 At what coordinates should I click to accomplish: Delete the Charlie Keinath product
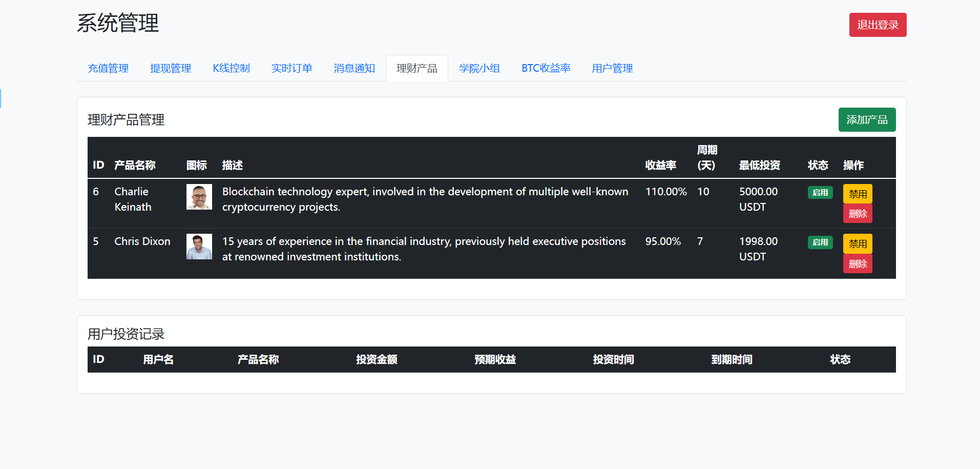pyautogui.click(x=857, y=214)
